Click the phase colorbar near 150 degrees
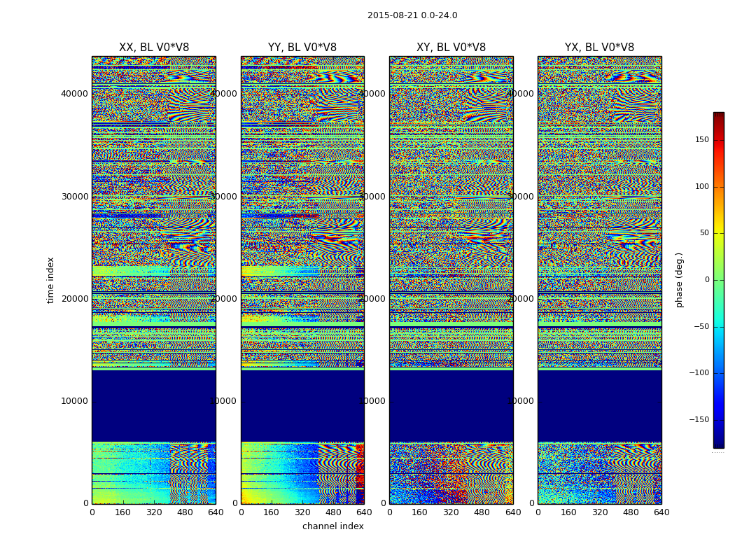Viewport: 735px width, 560px height. point(719,140)
